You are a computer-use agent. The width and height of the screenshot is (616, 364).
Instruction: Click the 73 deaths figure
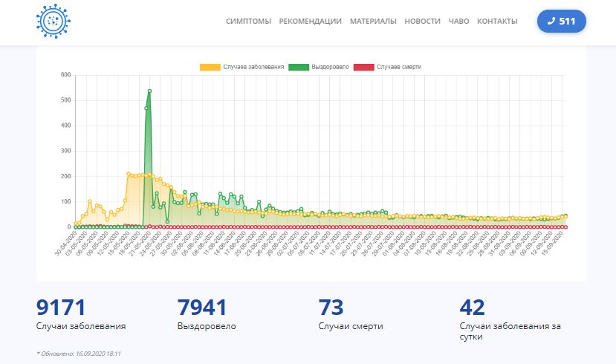point(334,308)
